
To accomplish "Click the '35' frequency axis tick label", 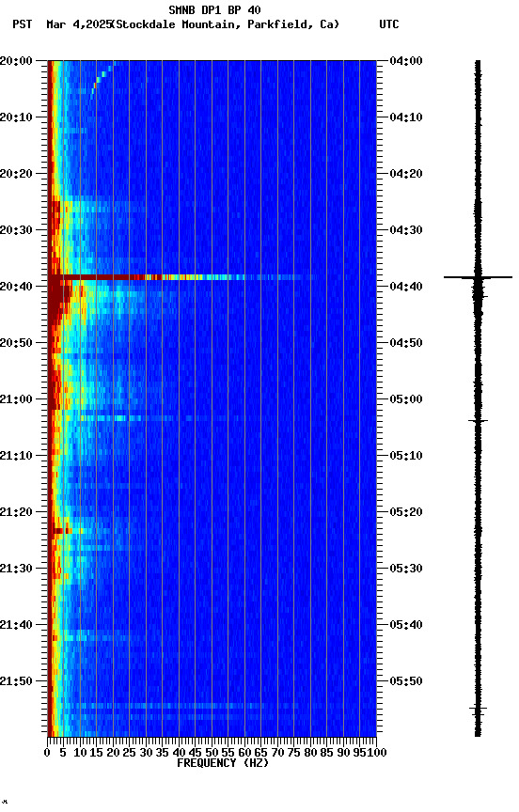I will [162, 753].
